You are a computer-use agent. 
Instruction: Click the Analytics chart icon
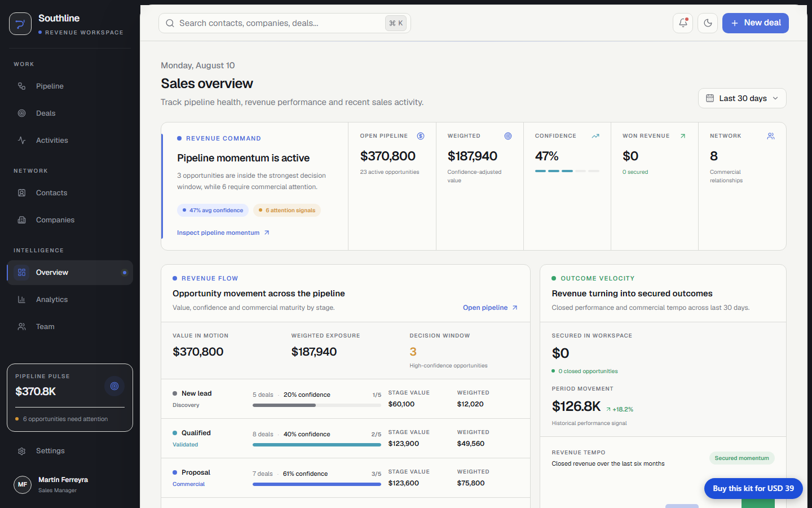(22, 300)
